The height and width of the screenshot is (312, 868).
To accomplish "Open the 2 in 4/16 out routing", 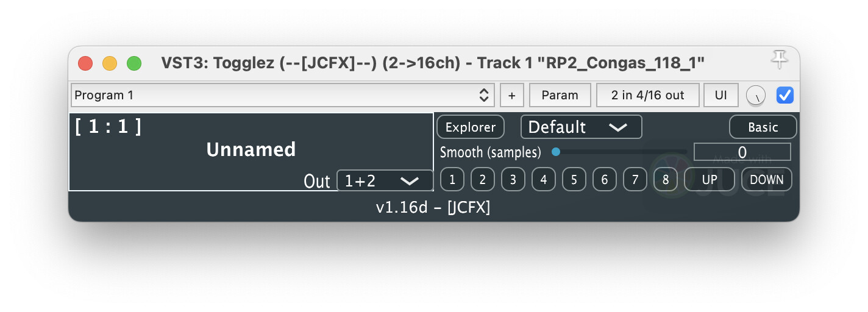I will click(647, 95).
